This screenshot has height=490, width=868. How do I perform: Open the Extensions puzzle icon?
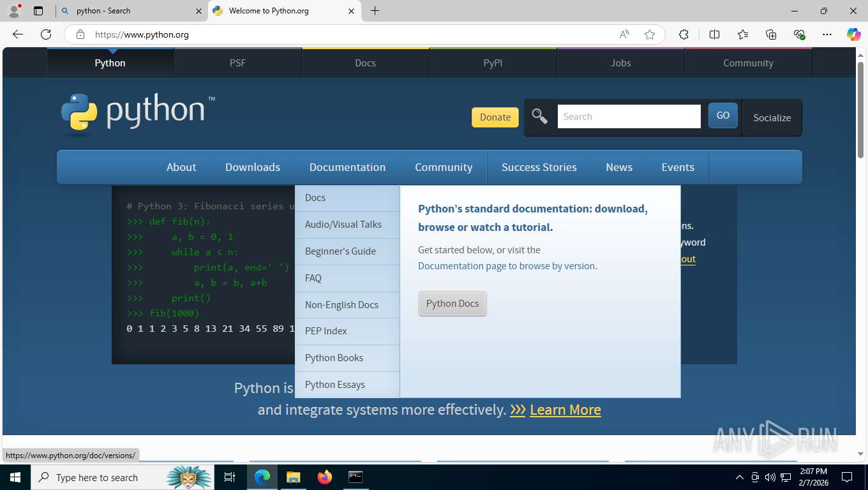tap(684, 34)
